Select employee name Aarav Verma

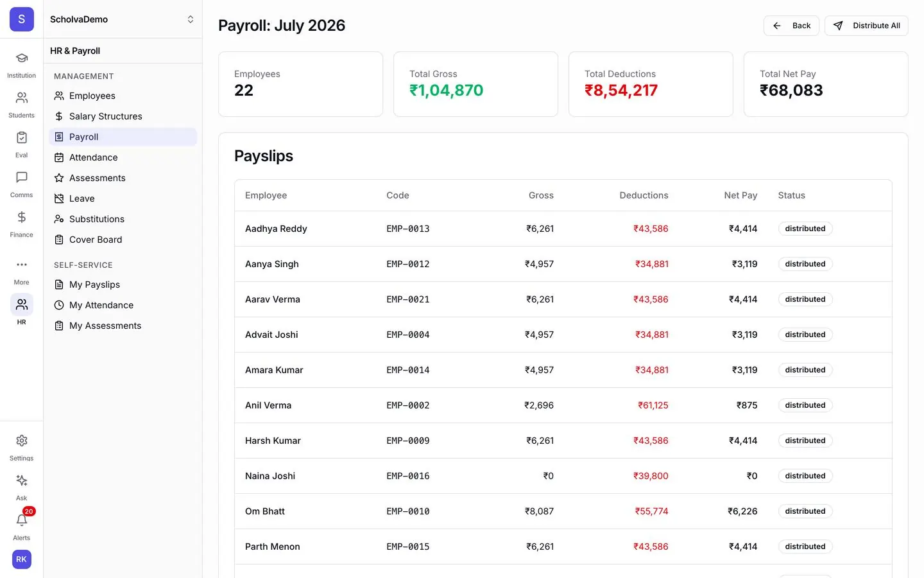(273, 299)
